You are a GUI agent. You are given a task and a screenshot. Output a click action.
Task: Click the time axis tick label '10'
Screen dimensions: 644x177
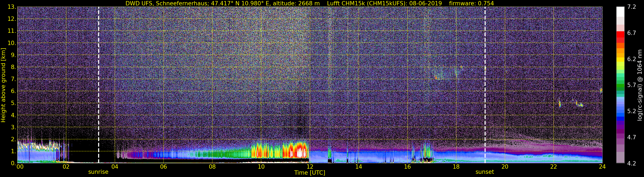tap(261, 167)
